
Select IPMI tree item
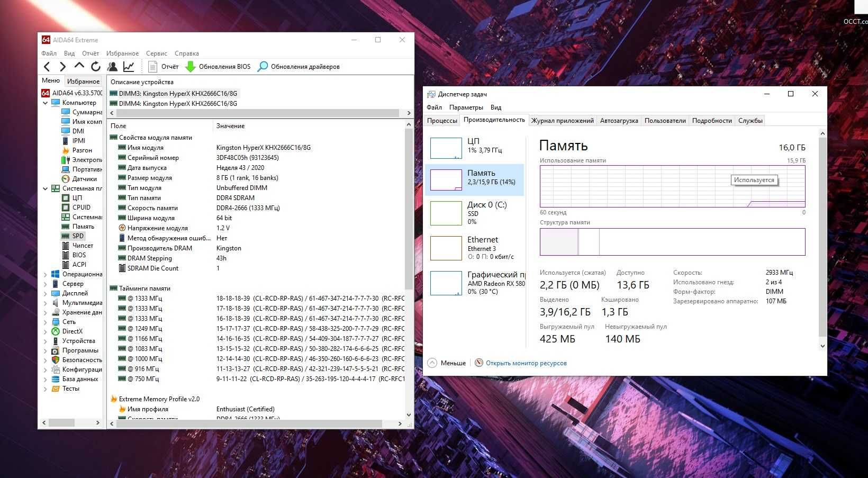click(74, 141)
